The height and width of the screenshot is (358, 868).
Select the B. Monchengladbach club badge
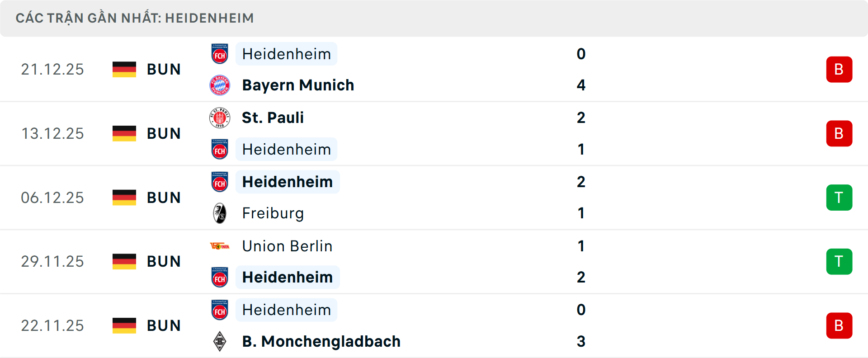pyautogui.click(x=220, y=342)
